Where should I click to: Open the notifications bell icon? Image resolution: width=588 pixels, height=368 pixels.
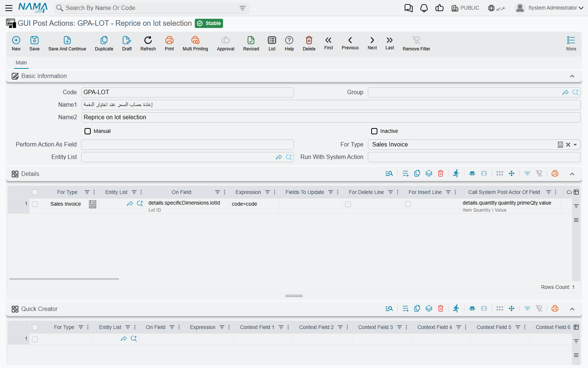coord(424,8)
